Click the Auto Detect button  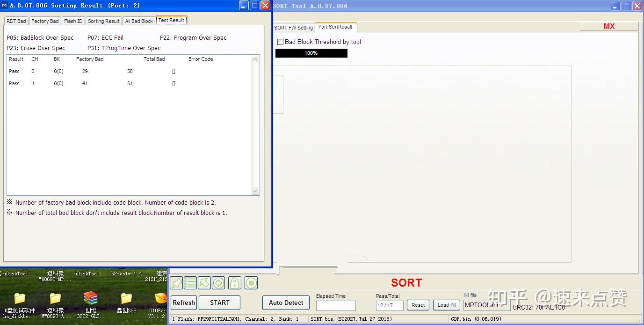(286, 303)
